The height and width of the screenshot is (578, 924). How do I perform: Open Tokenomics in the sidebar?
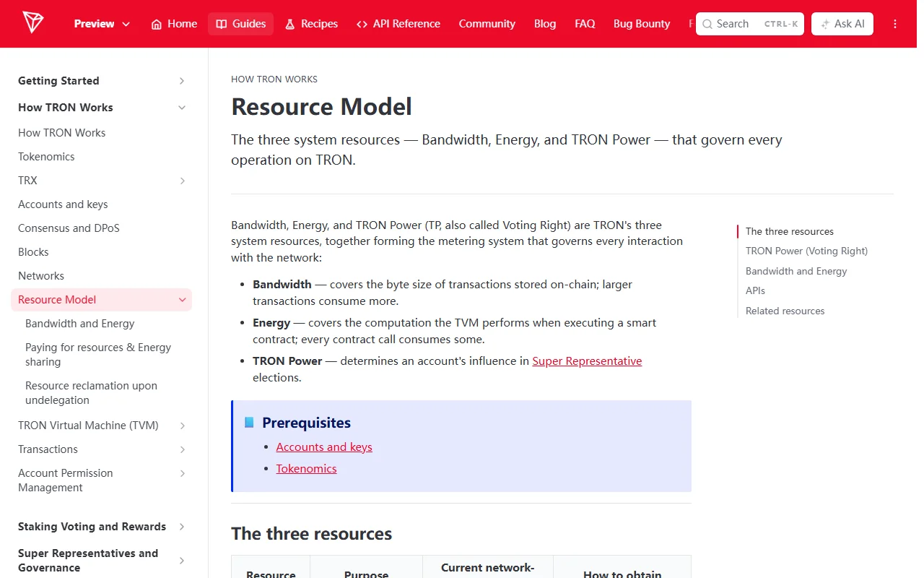tap(46, 157)
